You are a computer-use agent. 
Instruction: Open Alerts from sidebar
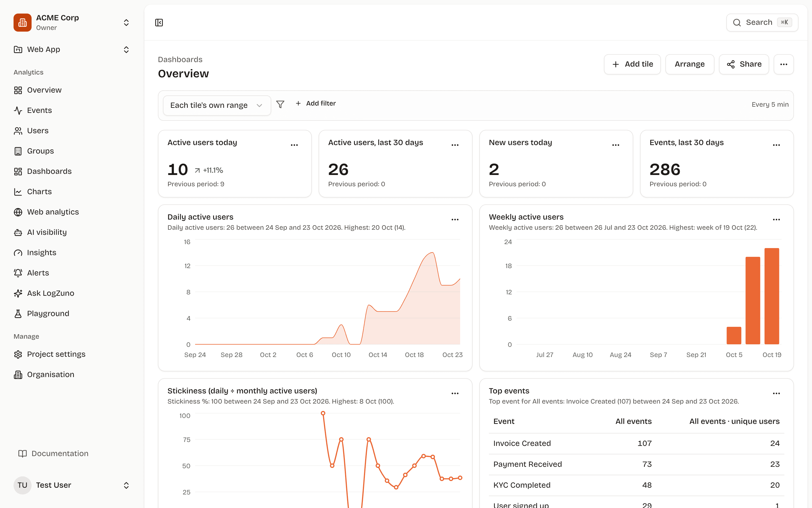tap(32, 273)
